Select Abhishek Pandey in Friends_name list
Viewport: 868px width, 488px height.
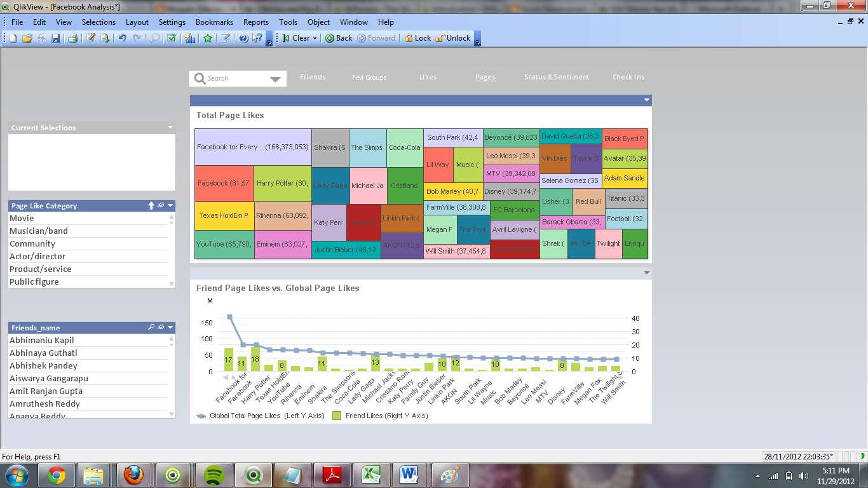(x=88, y=365)
